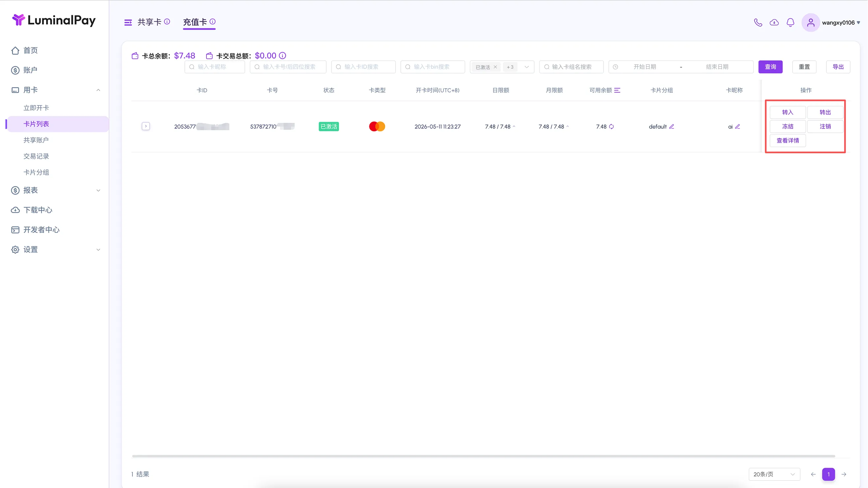Click the 查看详情 view details button

point(788,141)
